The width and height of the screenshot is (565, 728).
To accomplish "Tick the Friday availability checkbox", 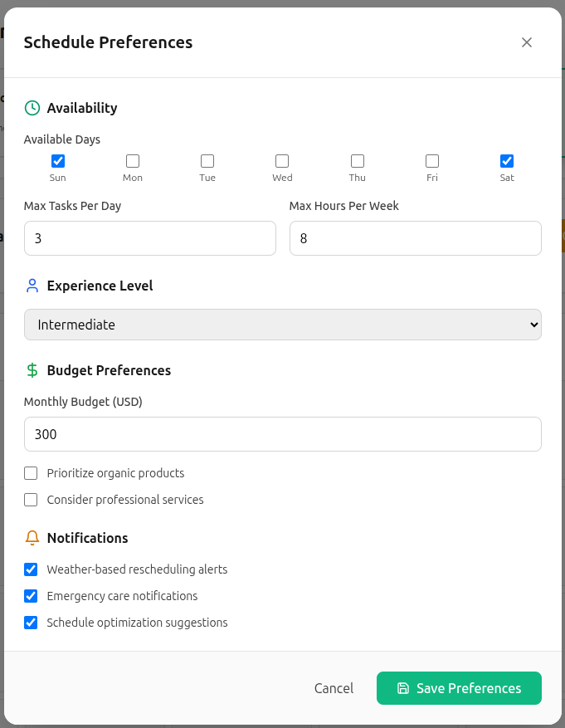I will tap(432, 161).
